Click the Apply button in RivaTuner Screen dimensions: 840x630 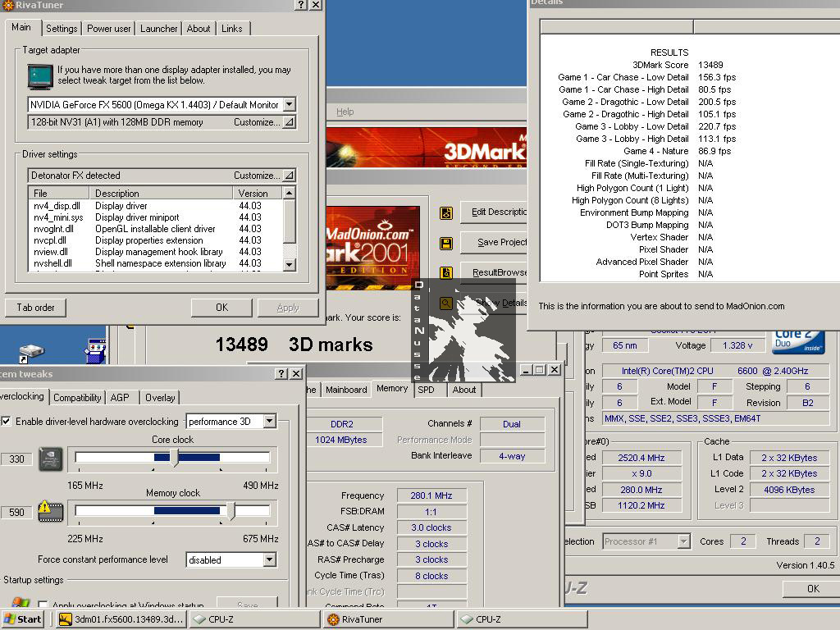pyautogui.click(x=288, y=308)
